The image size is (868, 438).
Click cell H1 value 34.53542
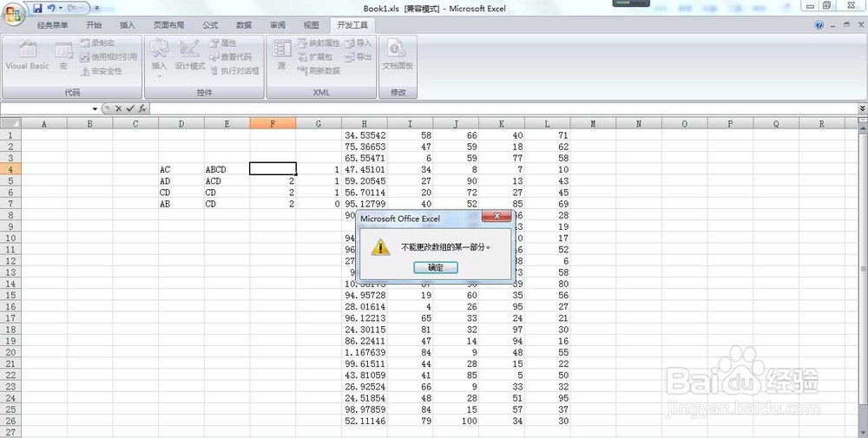pos(365,135)
